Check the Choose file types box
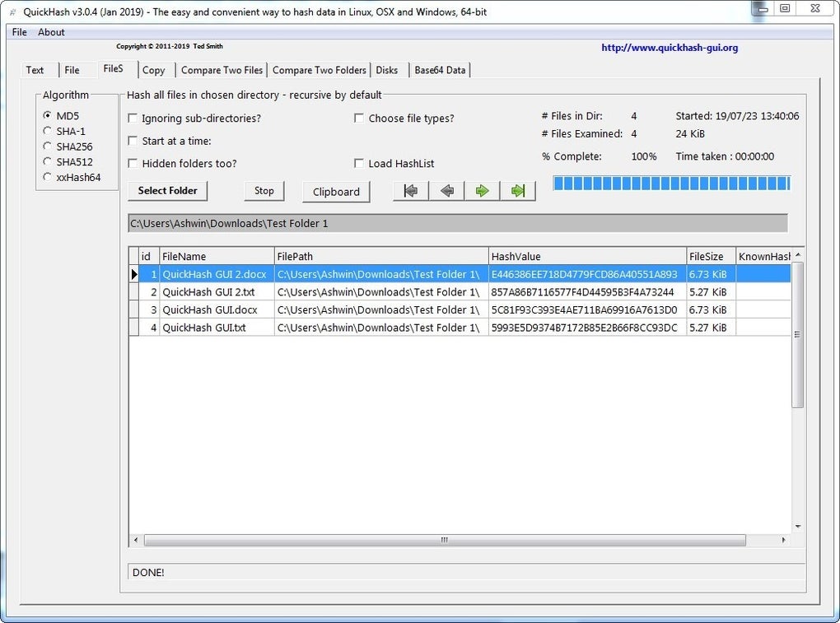840x623 pixels. (359, 118)
